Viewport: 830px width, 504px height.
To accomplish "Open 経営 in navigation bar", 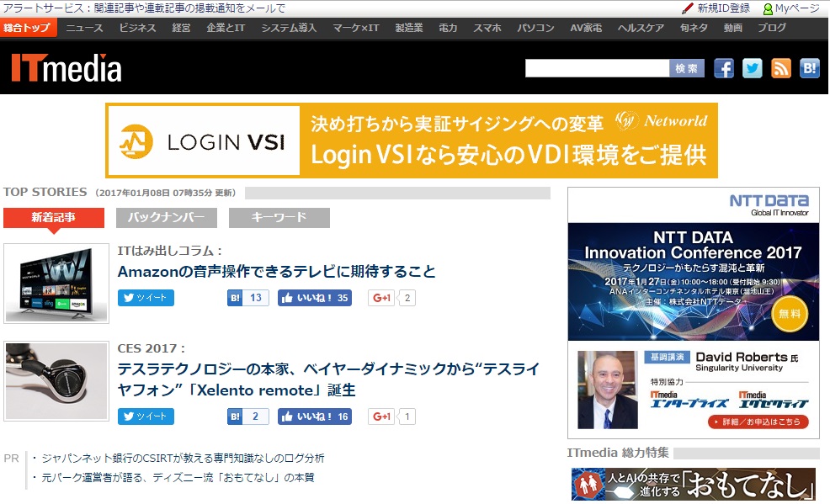I will [181, 28].
